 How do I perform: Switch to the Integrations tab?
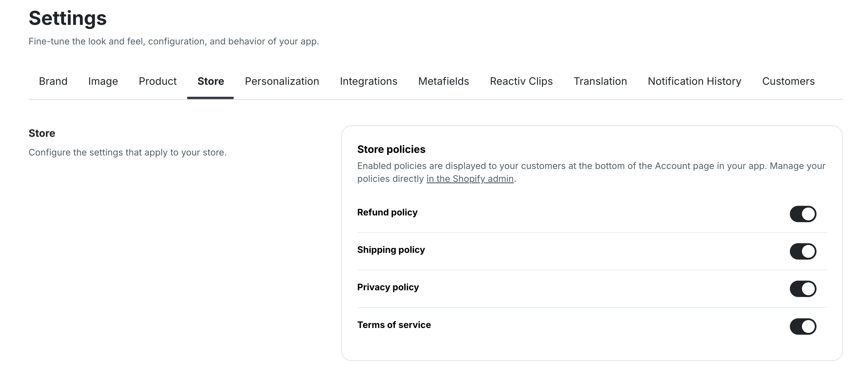point(368,81)
